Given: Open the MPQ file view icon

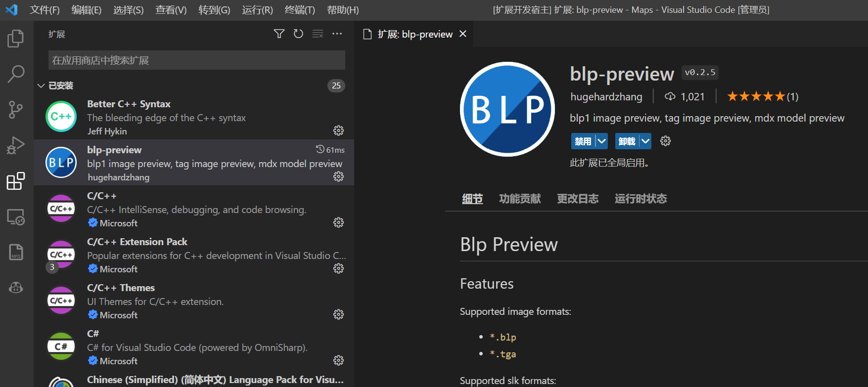Looking at the screenshot, I should click(16, 252).
